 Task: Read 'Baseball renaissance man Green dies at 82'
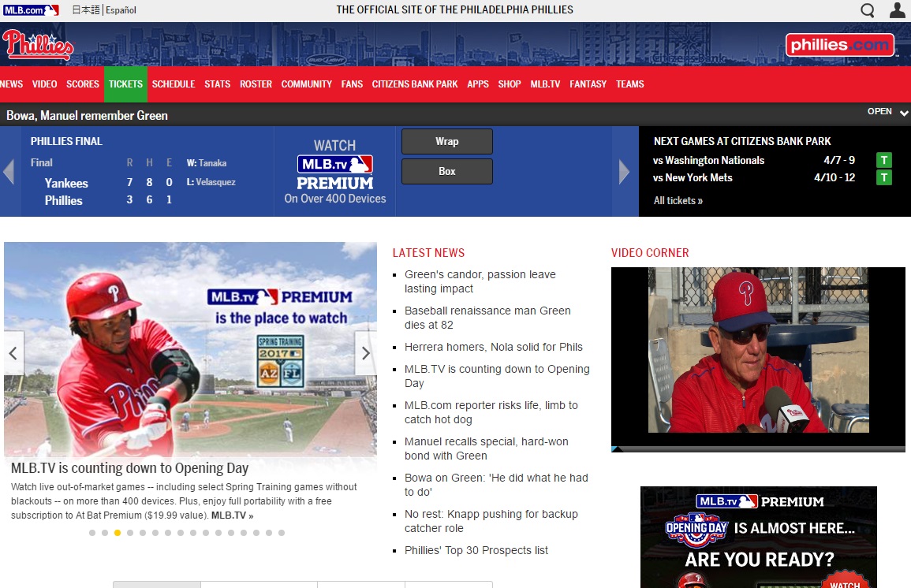click(x=487, y=318)
